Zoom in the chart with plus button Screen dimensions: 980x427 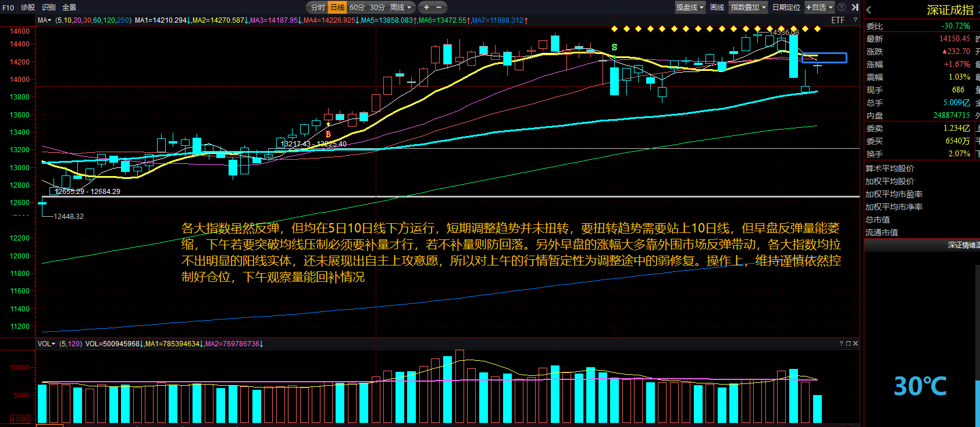click(x=426, y=8)
